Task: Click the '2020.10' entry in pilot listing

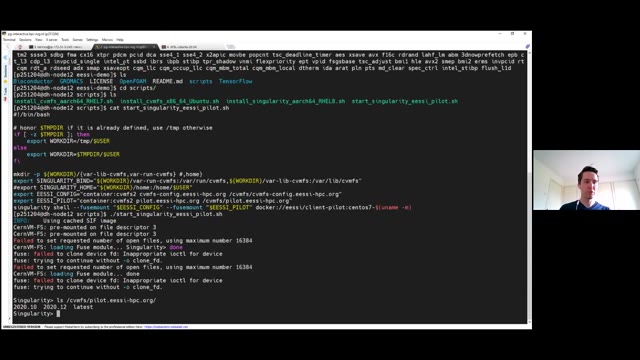Action: [x=25, y=307]
